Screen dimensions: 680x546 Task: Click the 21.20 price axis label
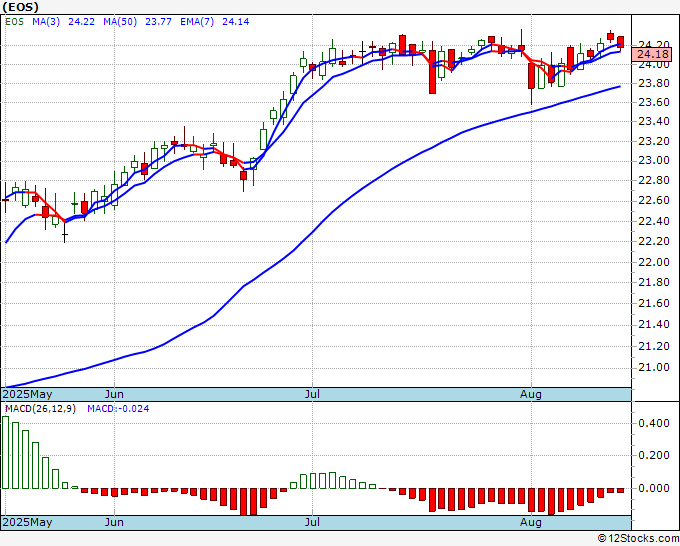[x=654, y=346]
